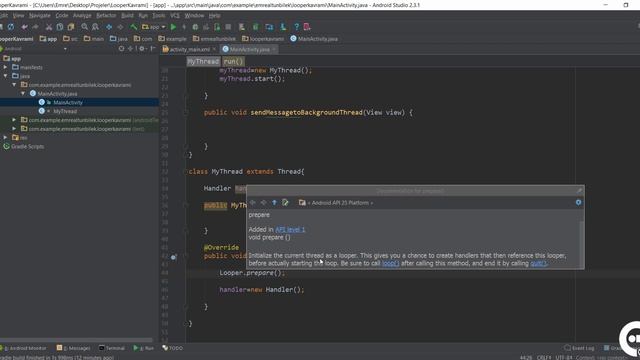Click the API level 1 link
This screenshot has height=360, width=640.
pyautogui.click(x=290, y=229)
